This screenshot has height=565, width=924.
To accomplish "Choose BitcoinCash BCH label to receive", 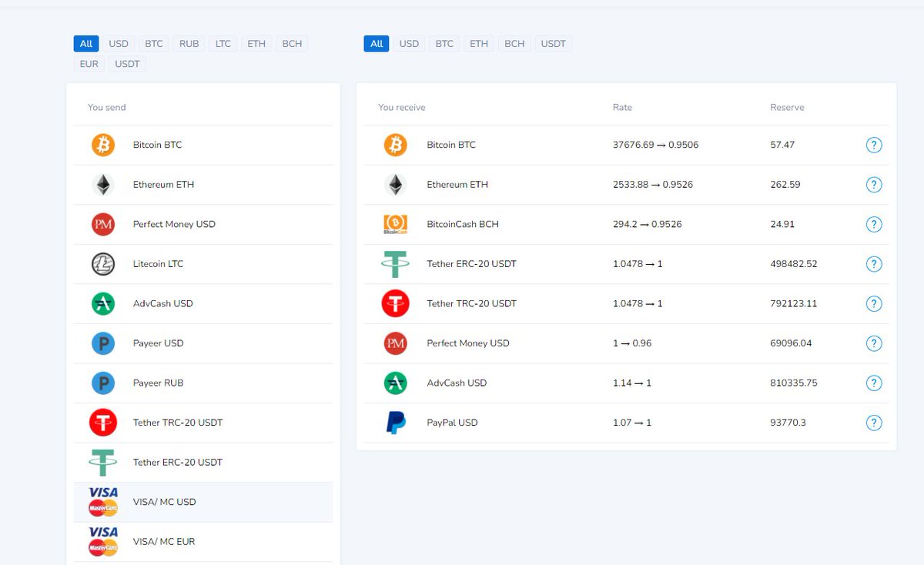I will pyautogui.click(x=463, y=224).
